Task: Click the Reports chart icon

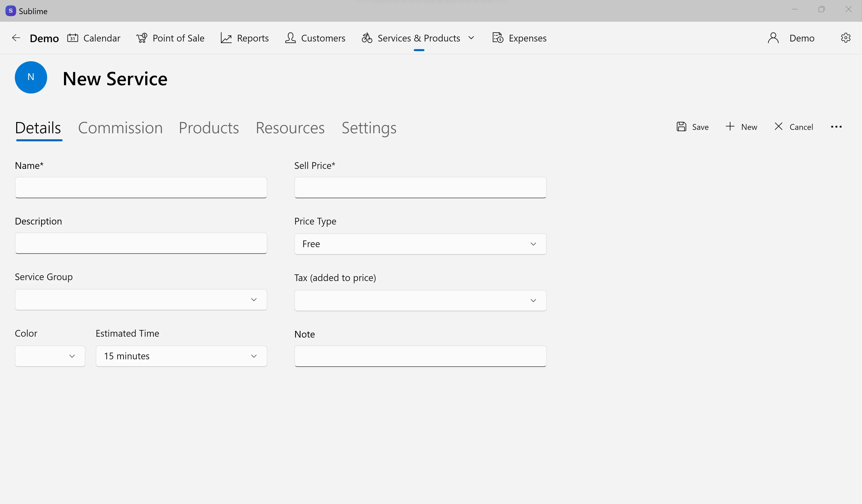Action: 226,38
